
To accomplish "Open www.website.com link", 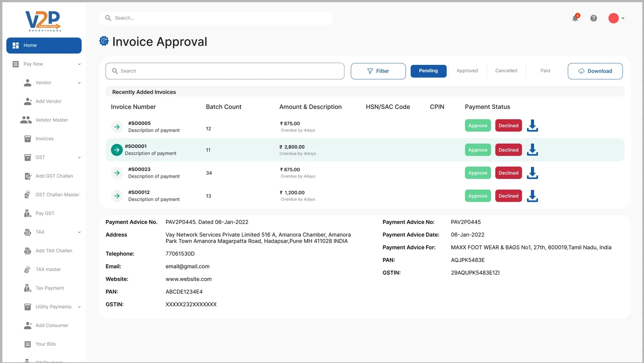I will (188, 279).
